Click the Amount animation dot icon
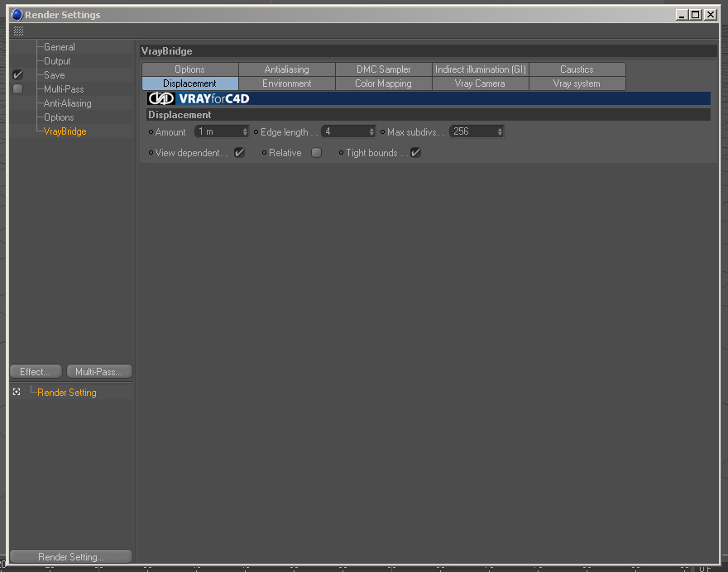Screen dimensions: 728x572 coord(151,131)
